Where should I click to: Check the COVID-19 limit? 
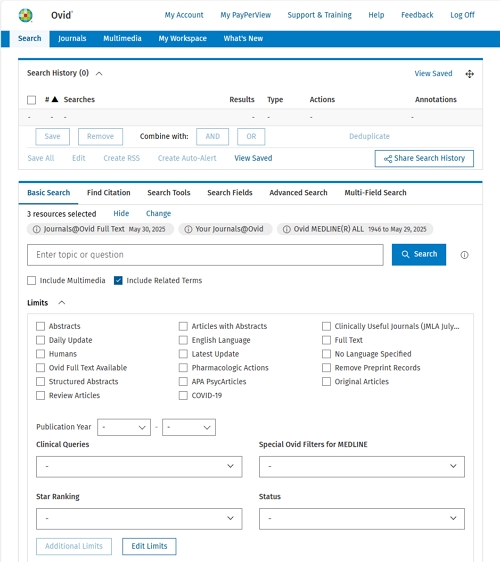pyautogui.click(x=183, y=395)
